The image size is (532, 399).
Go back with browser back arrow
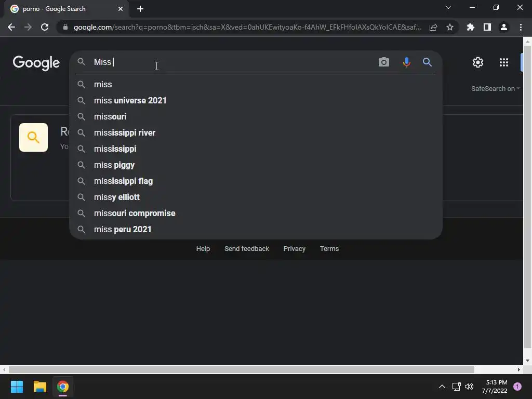11,27
